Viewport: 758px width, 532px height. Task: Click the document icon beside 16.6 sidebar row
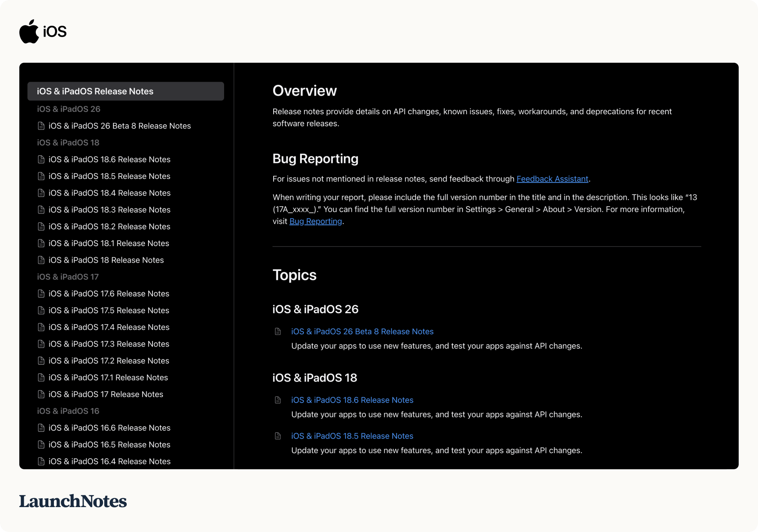41,428
